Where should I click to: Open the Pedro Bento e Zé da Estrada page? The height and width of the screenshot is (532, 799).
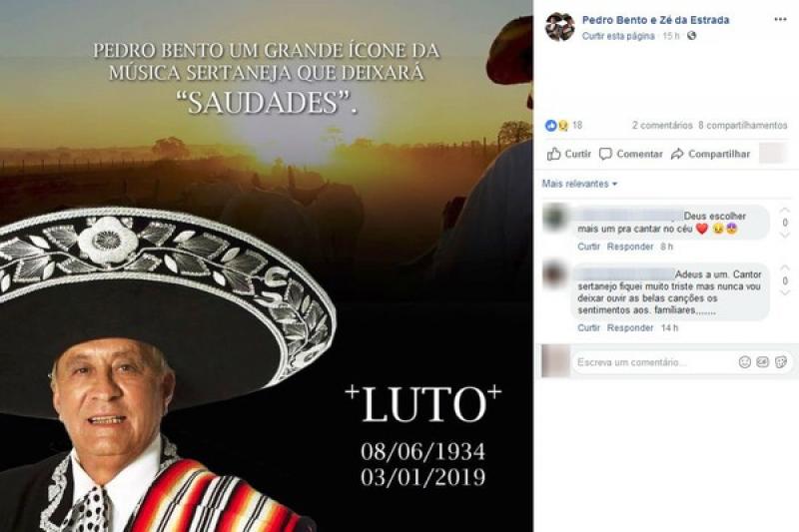pos(656,20)
